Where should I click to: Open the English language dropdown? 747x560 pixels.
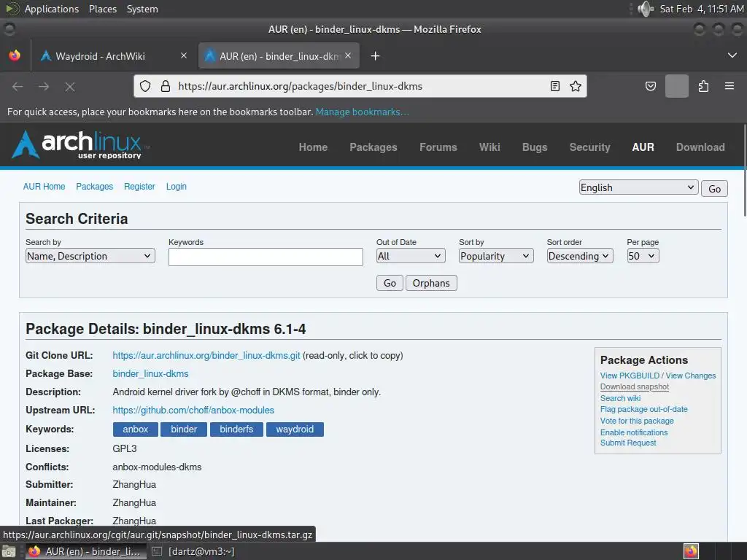[x=638, y=187]
